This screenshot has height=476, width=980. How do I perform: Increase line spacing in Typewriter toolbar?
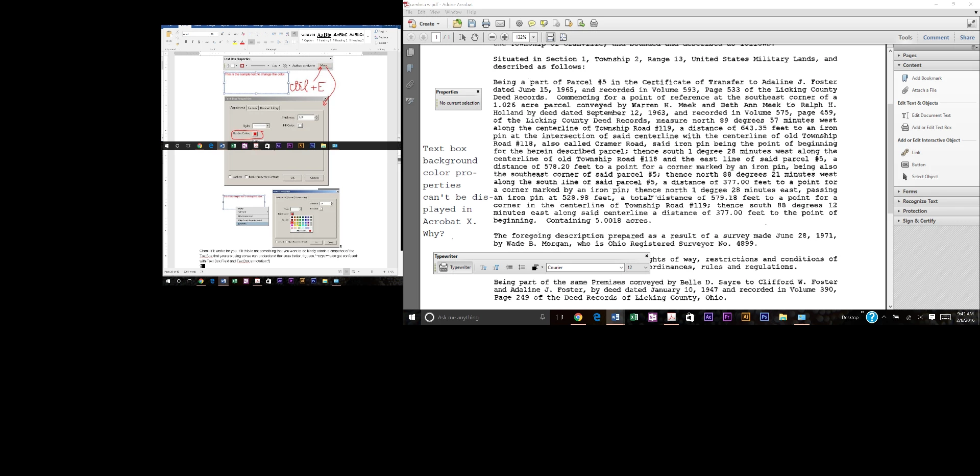[521, 267]
